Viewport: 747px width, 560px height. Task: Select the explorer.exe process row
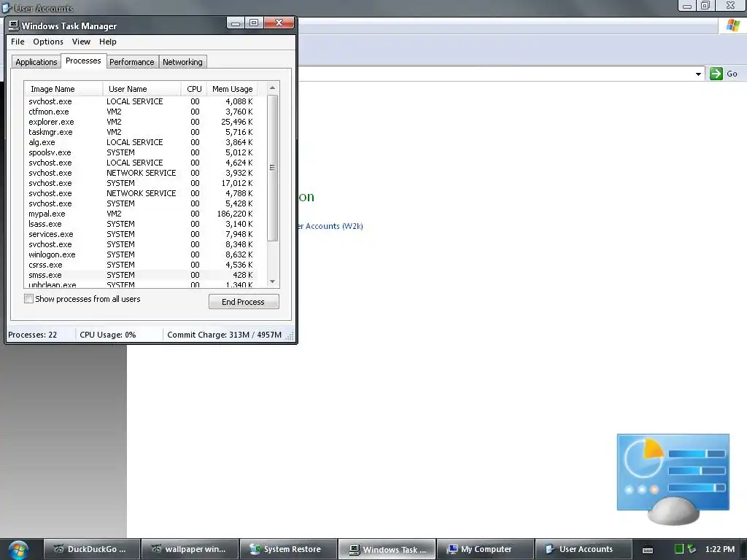pyautogui.click(x=141, y=122)
